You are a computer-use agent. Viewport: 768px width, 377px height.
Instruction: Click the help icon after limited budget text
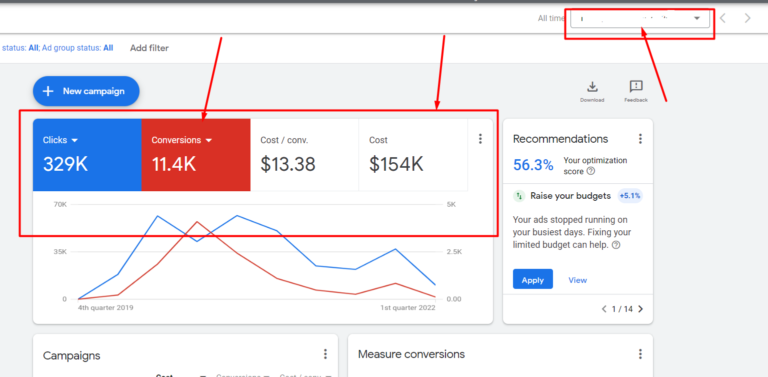click(616, 245)
